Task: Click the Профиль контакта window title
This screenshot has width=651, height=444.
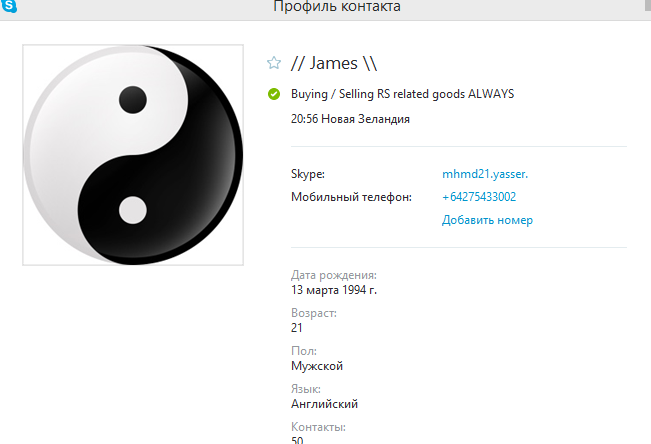Action: tap(337, 6)
